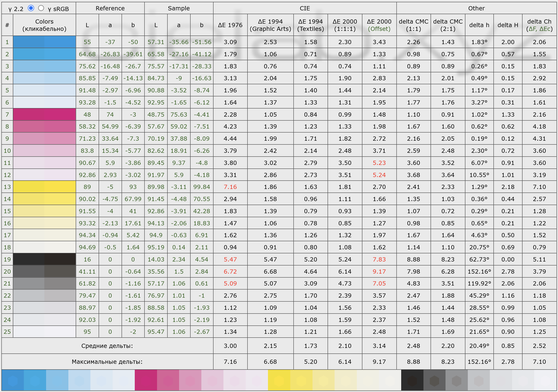Select the γ sRGB radio button
The width and height of the screenshot is (558, 392).
(41, 8)
